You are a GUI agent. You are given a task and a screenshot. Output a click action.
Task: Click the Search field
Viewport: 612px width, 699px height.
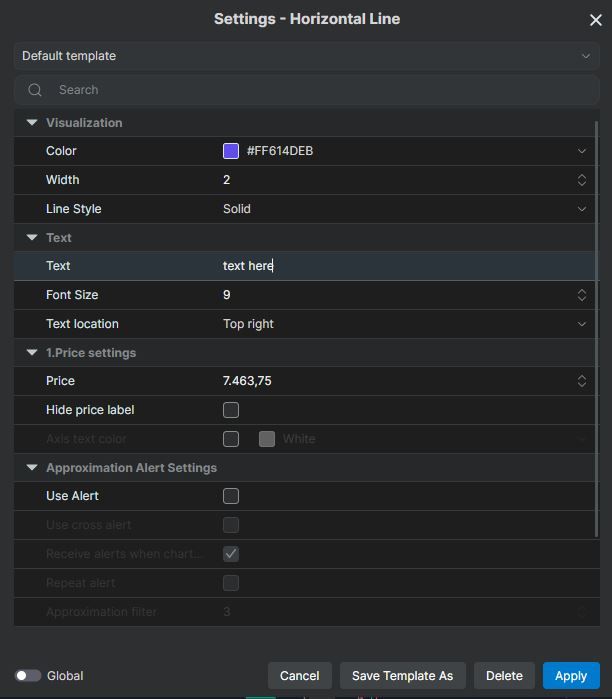307,90
